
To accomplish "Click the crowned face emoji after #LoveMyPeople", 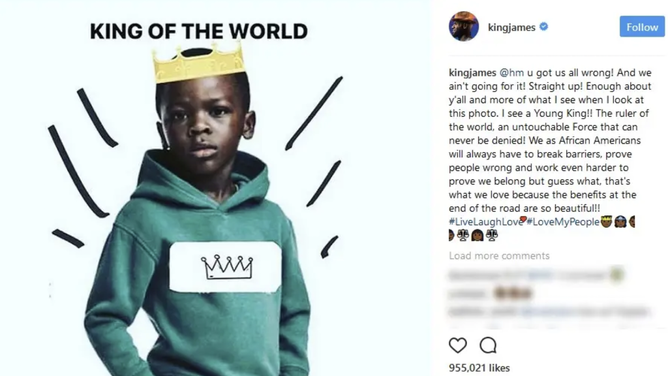I will pyautogui.click(x=606, y=221).
